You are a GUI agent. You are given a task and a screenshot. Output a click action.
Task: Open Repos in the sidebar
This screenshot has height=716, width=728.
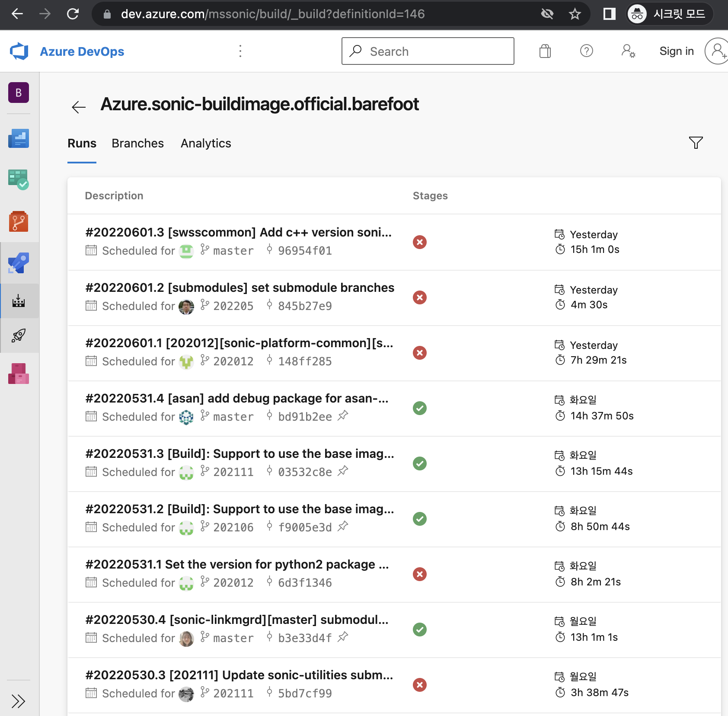point(19,221)
